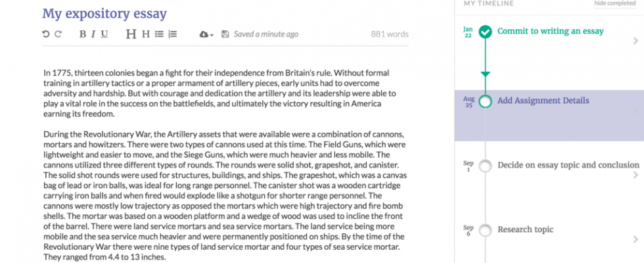Image resolution: width=644 pixels, height=263 pixels.
Task: Toggle underline formatting in the toolbar
Action: [104, 34]
